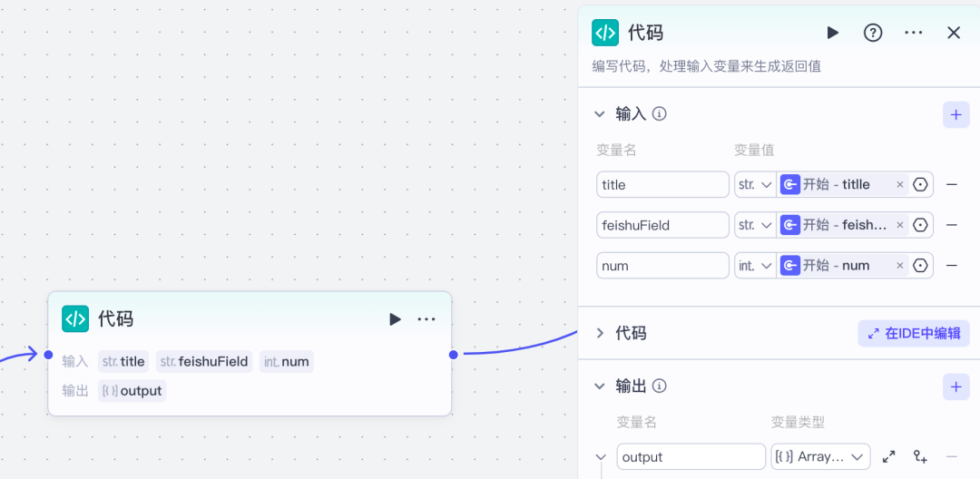Image resolution: width=980 pixels, height=479 pixels.
Task: Remove the title input row
Action: click(951, 185)
